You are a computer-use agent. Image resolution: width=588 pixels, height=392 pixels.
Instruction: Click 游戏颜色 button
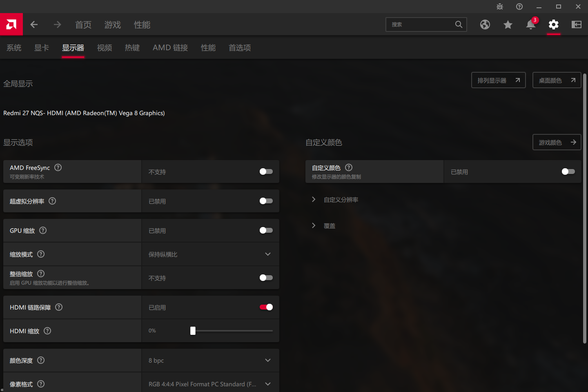pyautogui.click(x=557, y=142)
